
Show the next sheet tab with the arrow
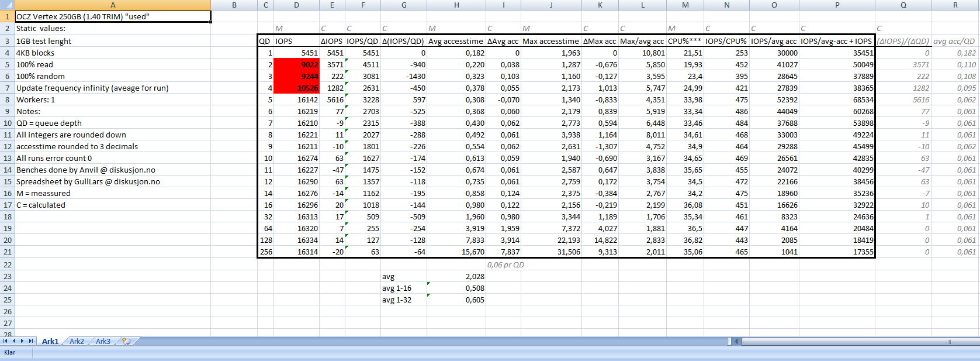coord(22,341)
